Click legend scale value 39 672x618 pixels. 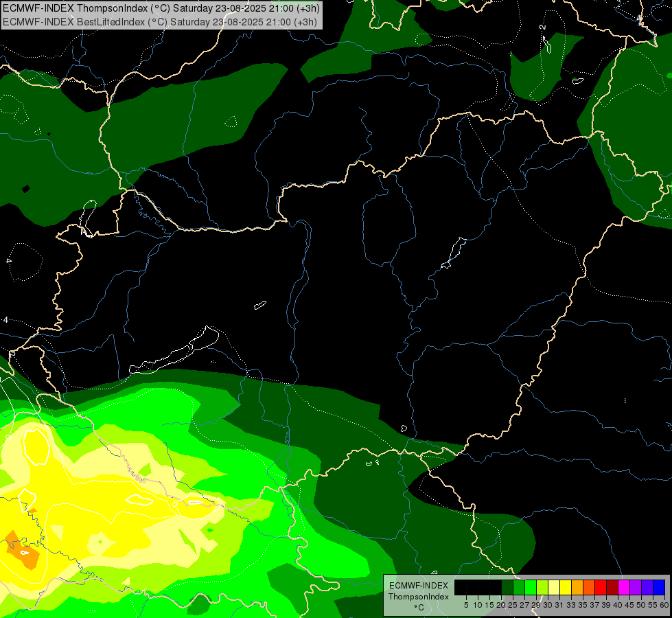coord(606,605)
